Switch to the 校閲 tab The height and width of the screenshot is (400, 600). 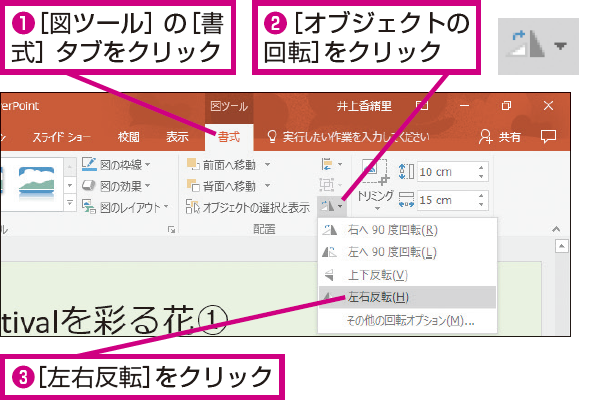coord(129,137)
